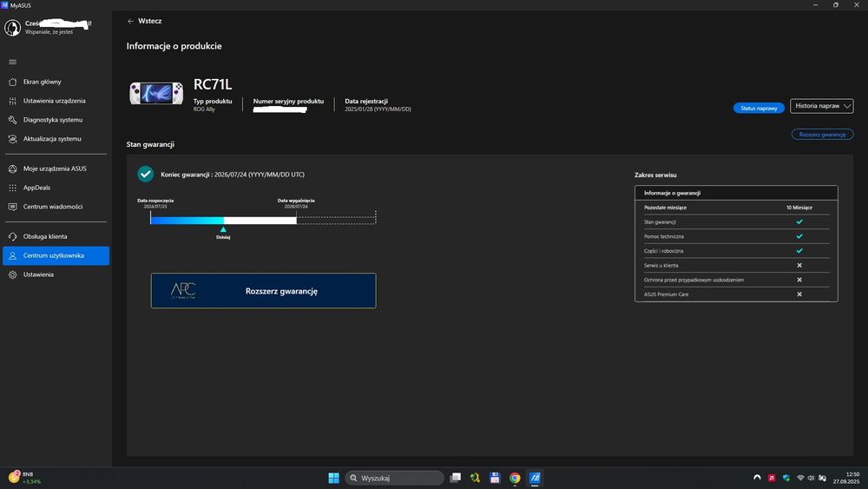This screenshot has height=489, width=868.
Task: Go back with the Wstecz arrow
Action: click(130, 21)
